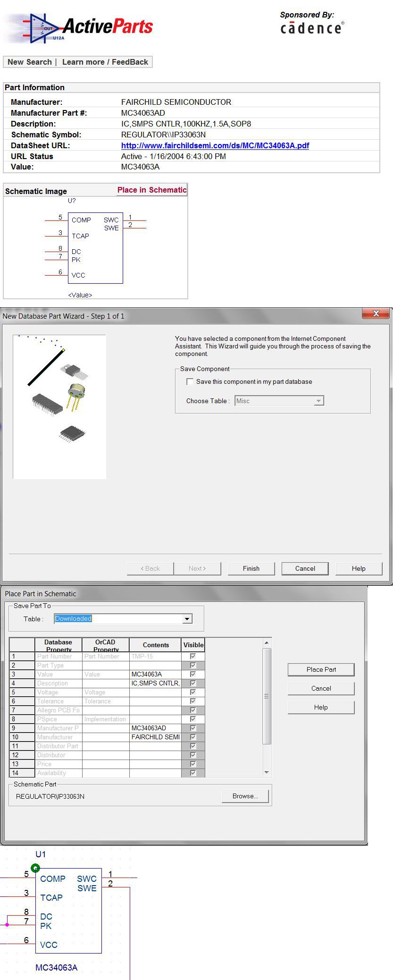Open Learn more / FeedBack
The width and height of the screenshot is (393, 980).
105,62
